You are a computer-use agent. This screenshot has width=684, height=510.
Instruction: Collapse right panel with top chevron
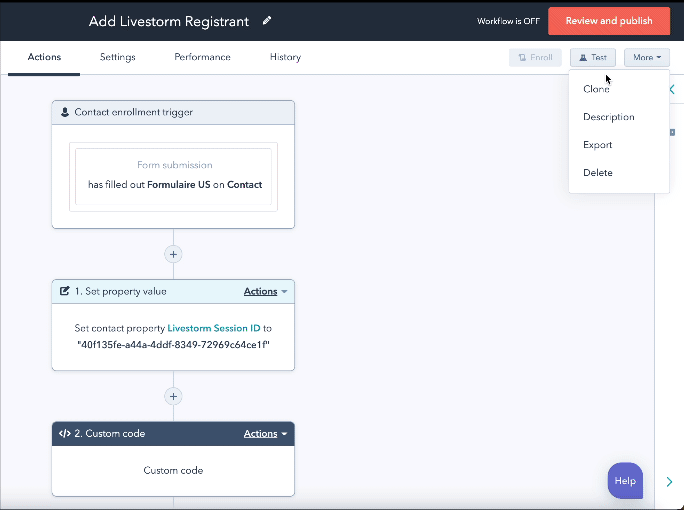coord(672,89)
